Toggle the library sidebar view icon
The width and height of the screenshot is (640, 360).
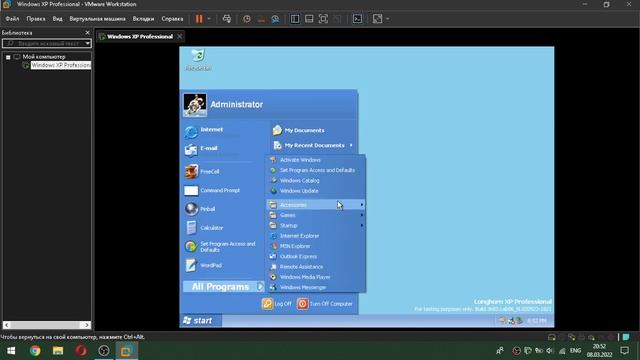(295, 19)
